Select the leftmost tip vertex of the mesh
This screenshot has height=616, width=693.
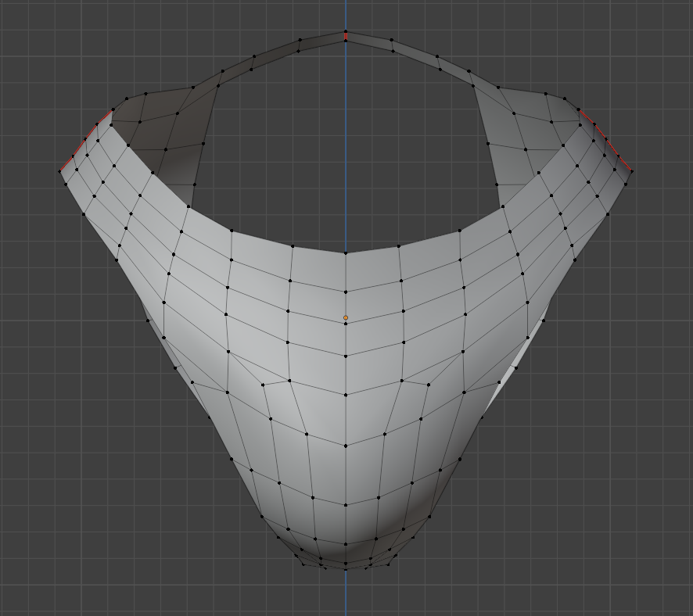pos(59,171)
